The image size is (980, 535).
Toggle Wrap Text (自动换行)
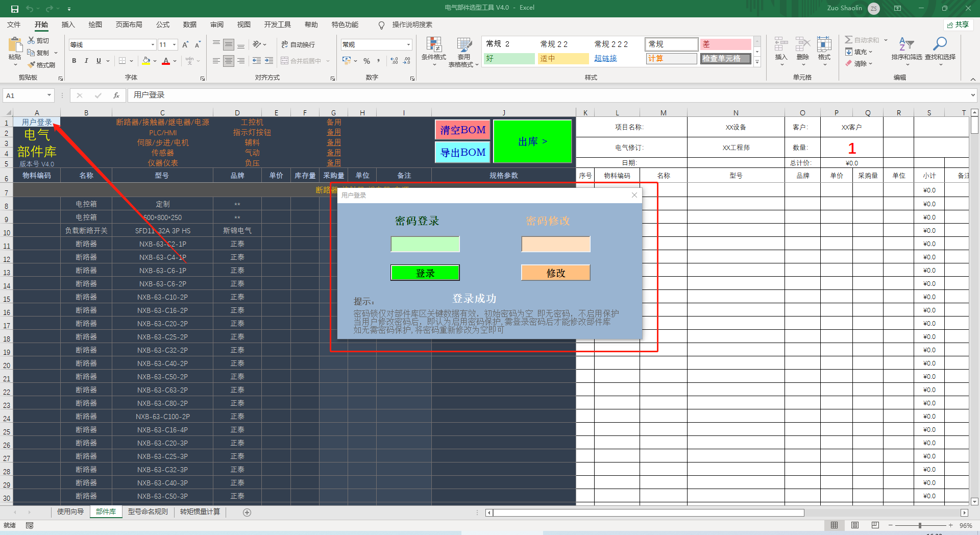[298, 45]
